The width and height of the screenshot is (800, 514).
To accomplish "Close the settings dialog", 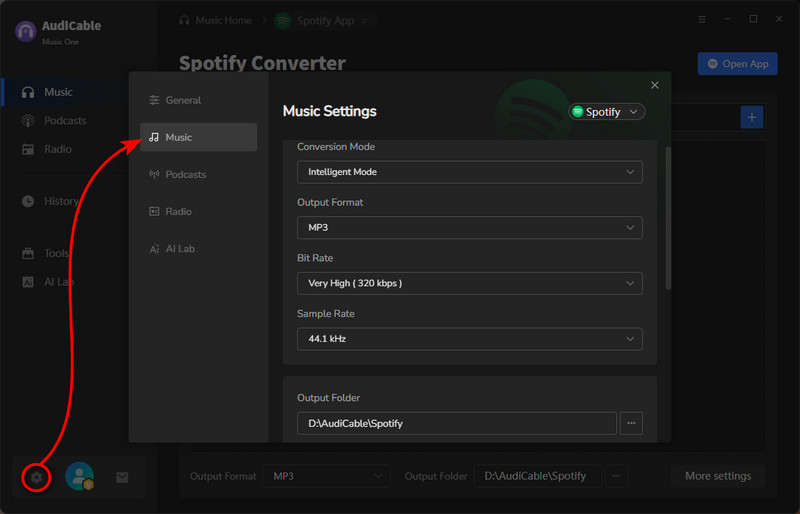I will point(655,86).
